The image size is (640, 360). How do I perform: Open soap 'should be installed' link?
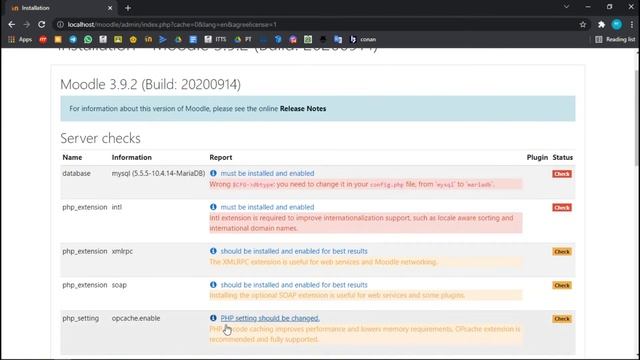294,285
